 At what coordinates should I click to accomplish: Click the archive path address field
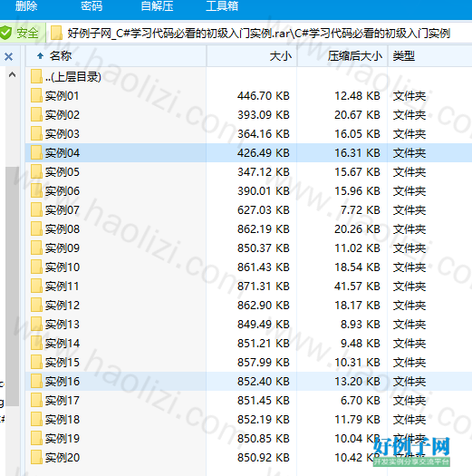click(259, 33)
